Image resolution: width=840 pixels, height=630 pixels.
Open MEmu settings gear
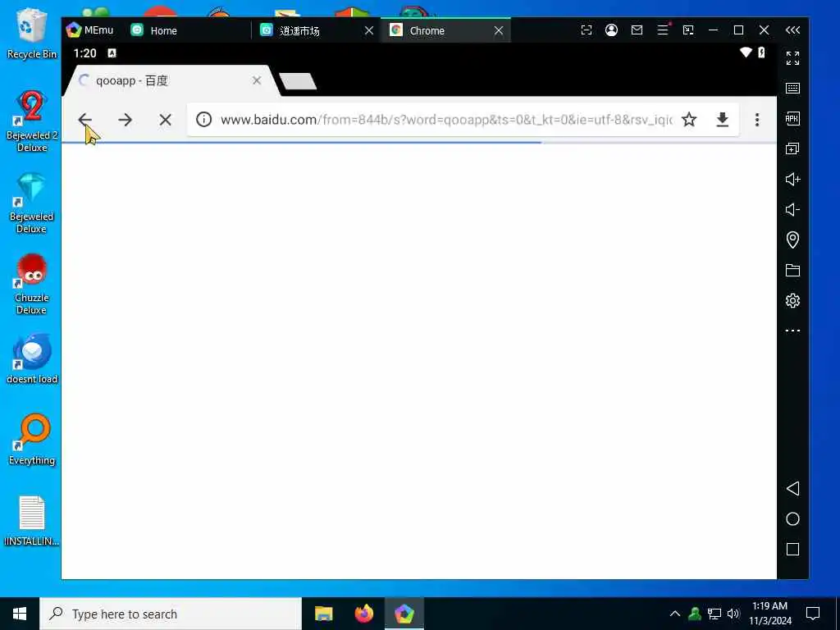(793, 300)
